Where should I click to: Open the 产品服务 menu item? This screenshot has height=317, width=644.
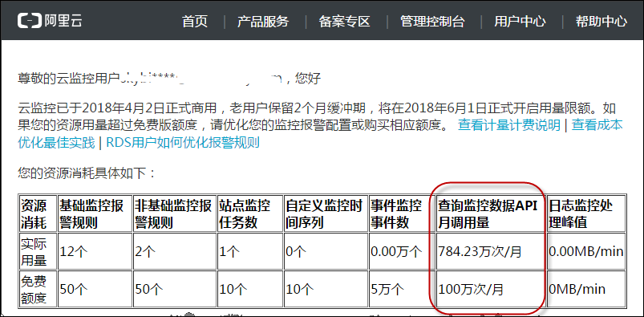263,22
